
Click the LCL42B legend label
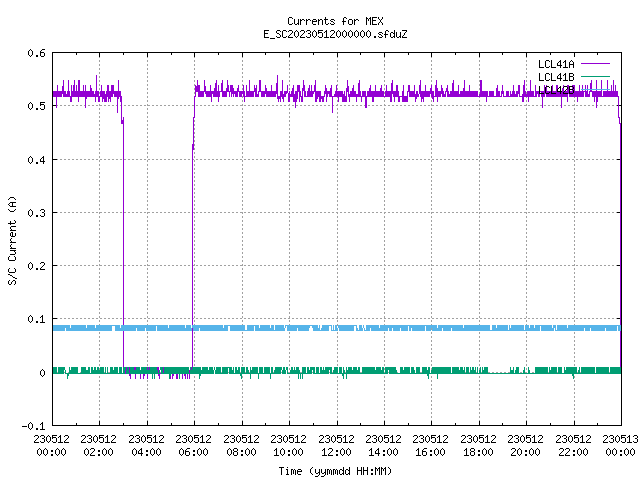(x=556, y=90)
